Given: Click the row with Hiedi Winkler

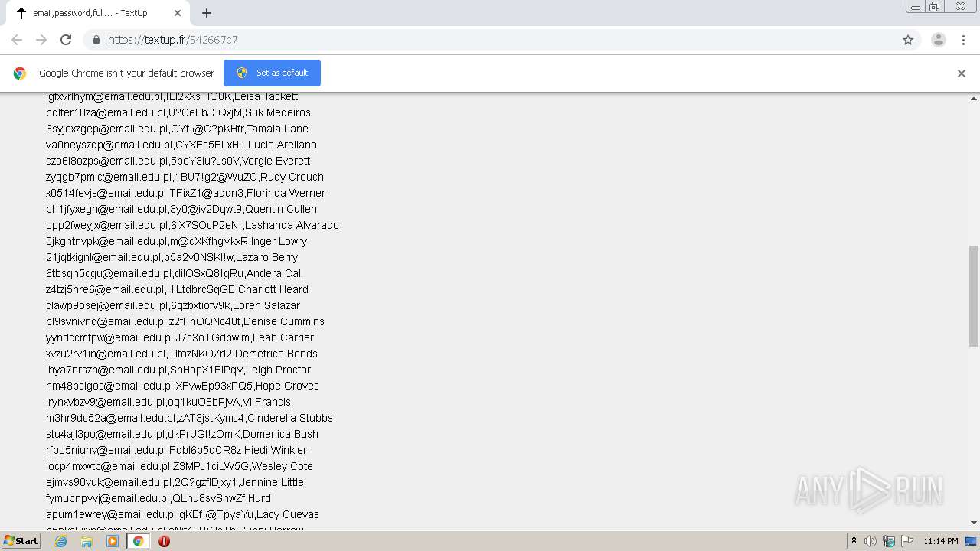Looking at the screenshot, I should (176, 450).
